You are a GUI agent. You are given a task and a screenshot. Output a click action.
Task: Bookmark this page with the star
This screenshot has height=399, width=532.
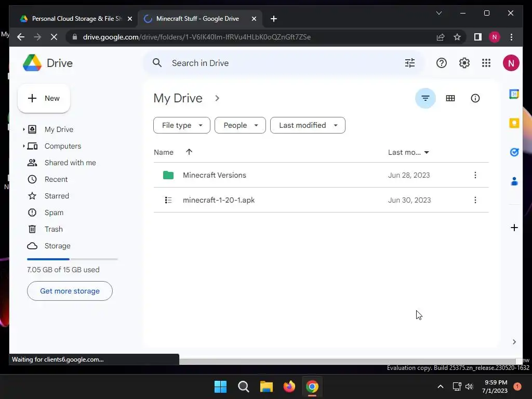pyautogui.click(x=457, y=37)
